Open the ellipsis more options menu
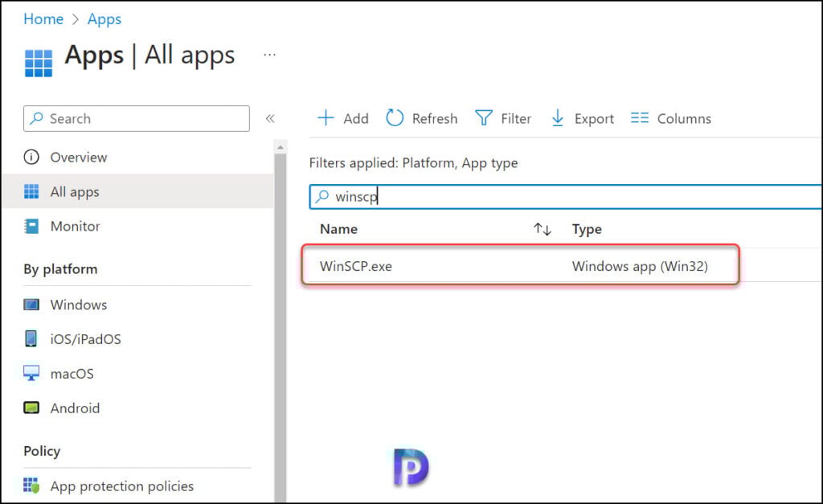 click(x=269, y=55)
